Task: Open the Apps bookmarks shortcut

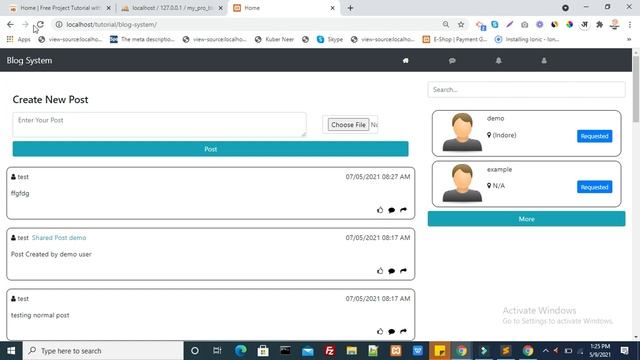Action: click(x=19, y=39)
